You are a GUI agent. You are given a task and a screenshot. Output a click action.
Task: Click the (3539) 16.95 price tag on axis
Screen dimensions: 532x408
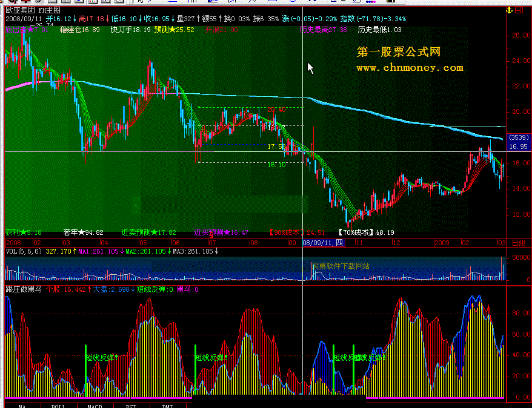coord(519,142)
